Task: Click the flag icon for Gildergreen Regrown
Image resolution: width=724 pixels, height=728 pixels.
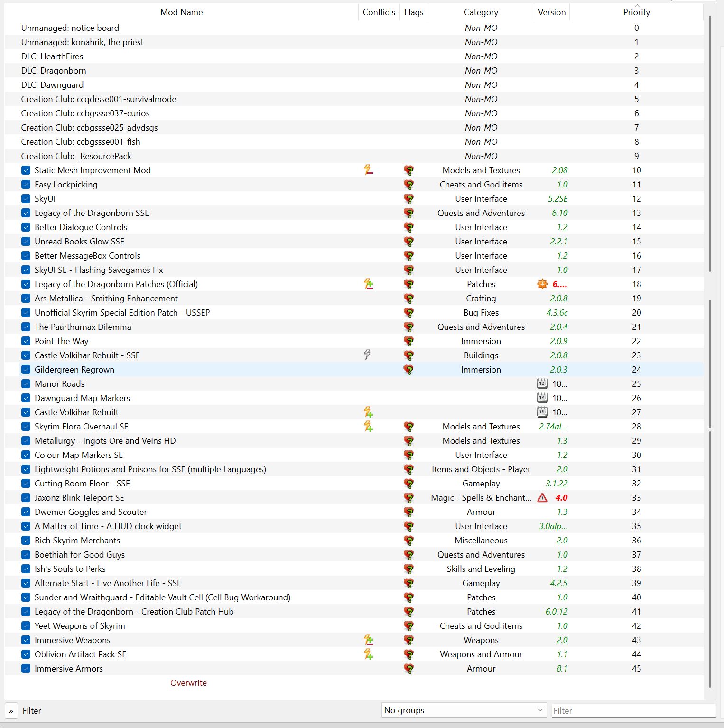Action: 408,369
